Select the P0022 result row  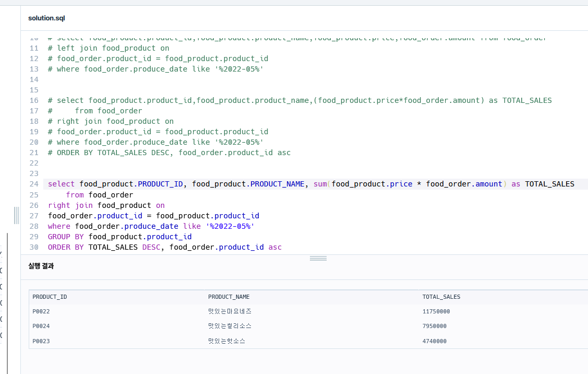point(308,311)
